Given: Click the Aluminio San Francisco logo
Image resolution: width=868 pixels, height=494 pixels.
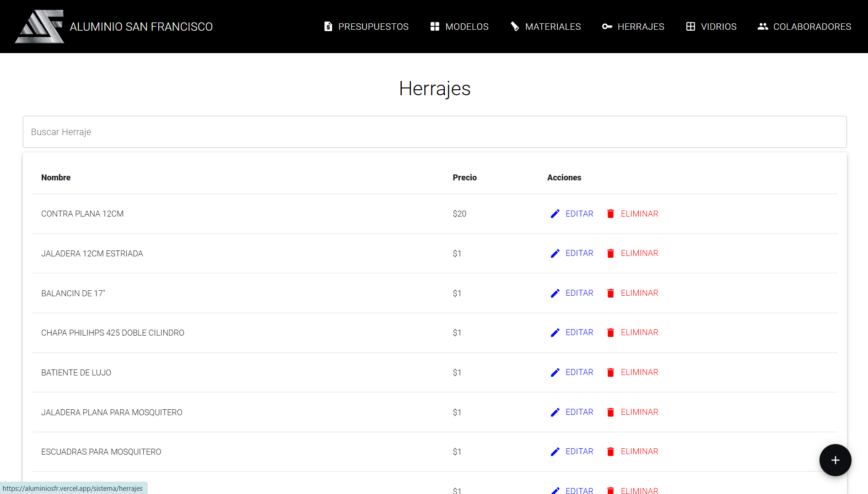Looking at the screenshot, I should 39,27.
